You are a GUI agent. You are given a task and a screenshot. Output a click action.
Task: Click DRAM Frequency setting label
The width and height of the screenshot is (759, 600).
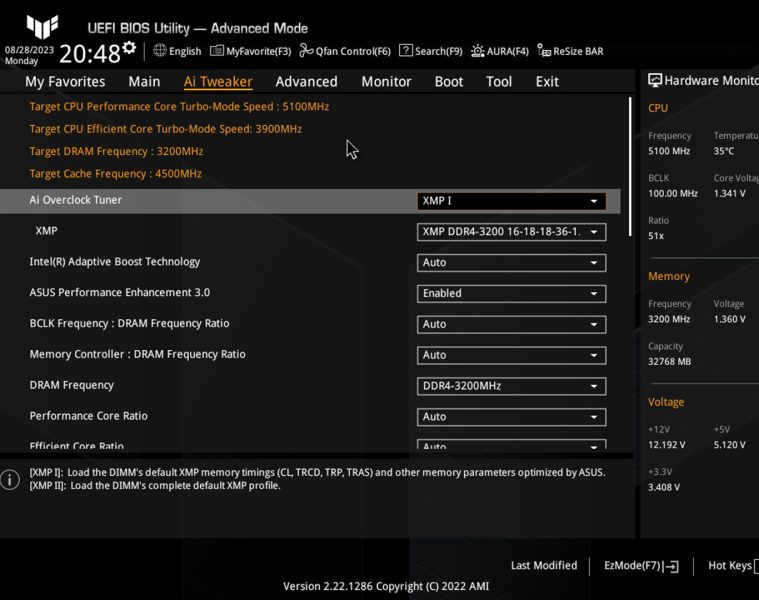[x=72, y=385]
